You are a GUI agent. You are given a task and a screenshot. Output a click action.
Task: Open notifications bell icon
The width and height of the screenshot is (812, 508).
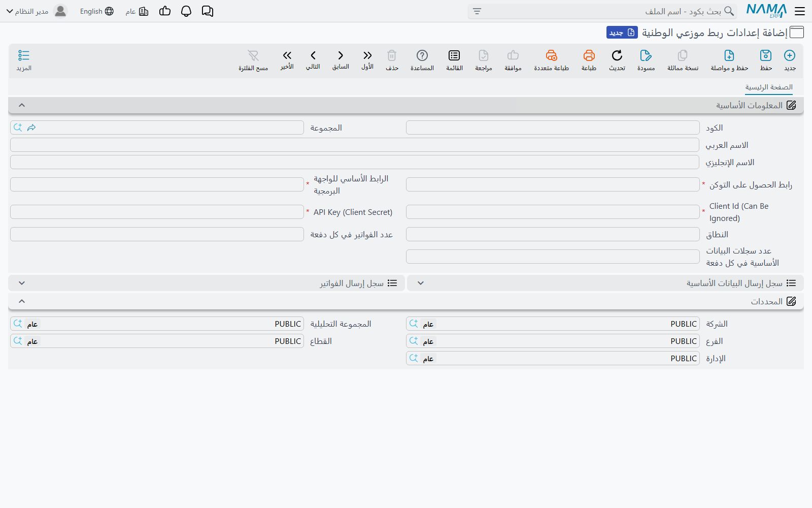tap(186, 11)
